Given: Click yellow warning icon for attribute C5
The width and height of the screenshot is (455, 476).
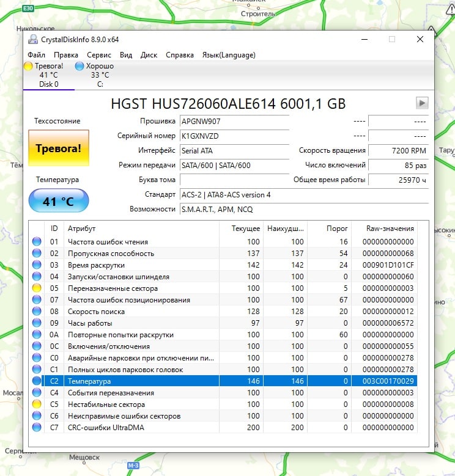Looking at the screenshot, I should pos(37,405).
